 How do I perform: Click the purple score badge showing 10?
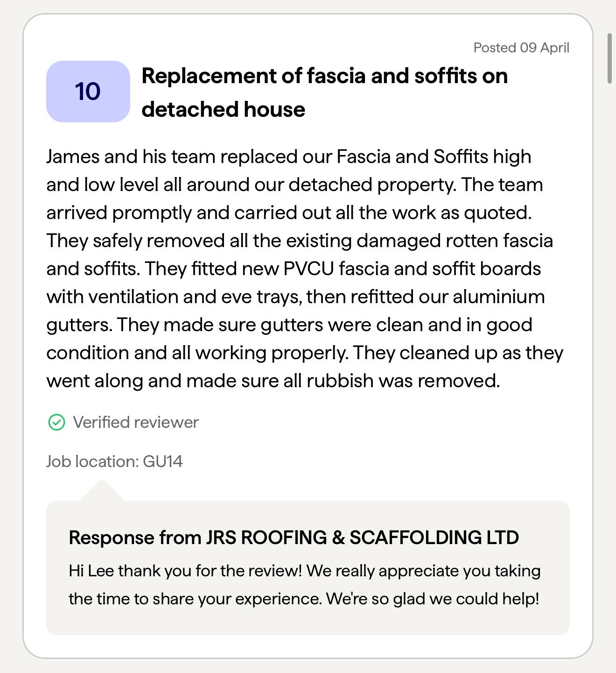click(x=88, y=92)
